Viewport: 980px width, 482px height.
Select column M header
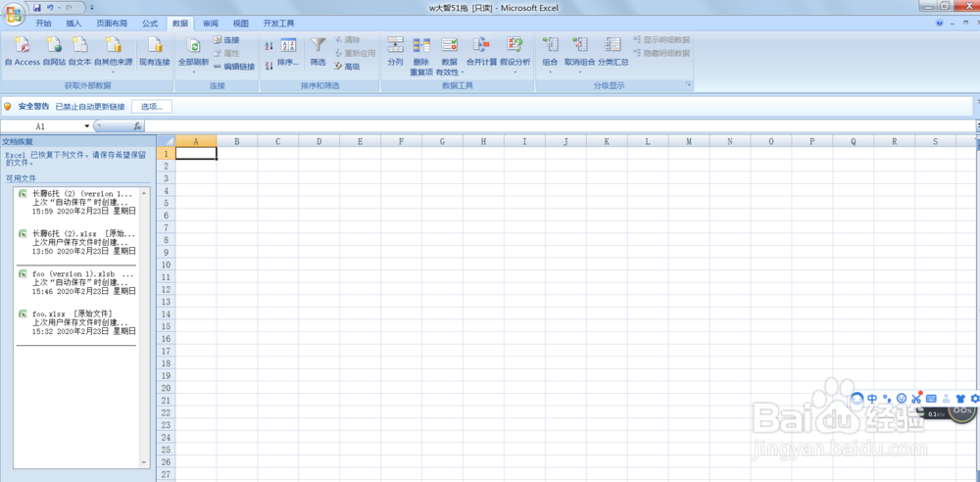coord(689,141)
